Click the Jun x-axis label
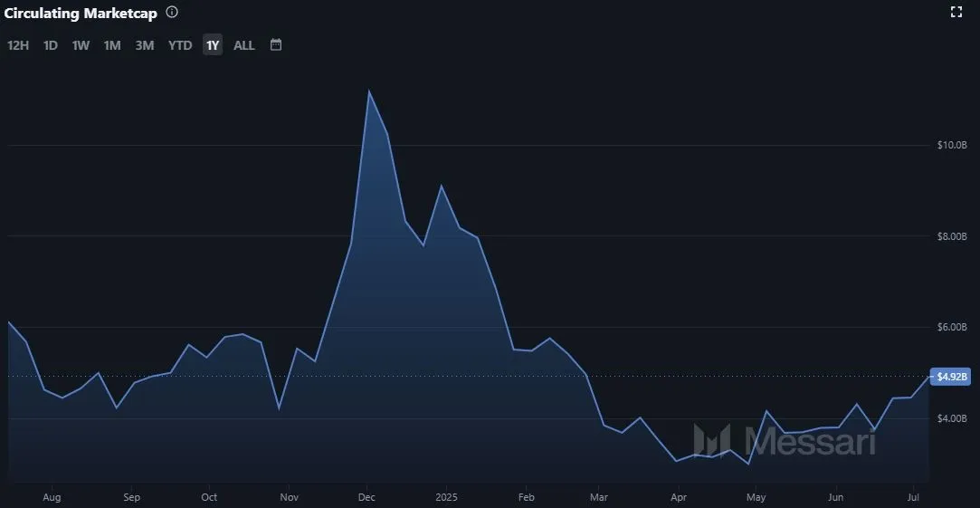The height and width of the screenshot is (508, 980). coord(835,497)
